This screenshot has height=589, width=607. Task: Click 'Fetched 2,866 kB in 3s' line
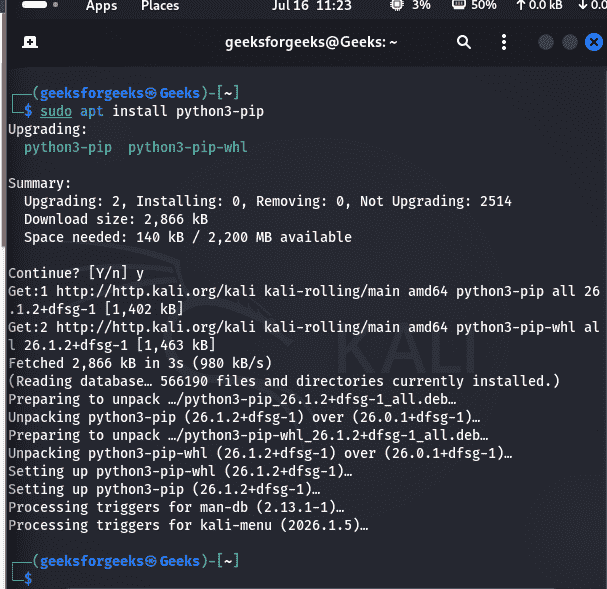140,363
